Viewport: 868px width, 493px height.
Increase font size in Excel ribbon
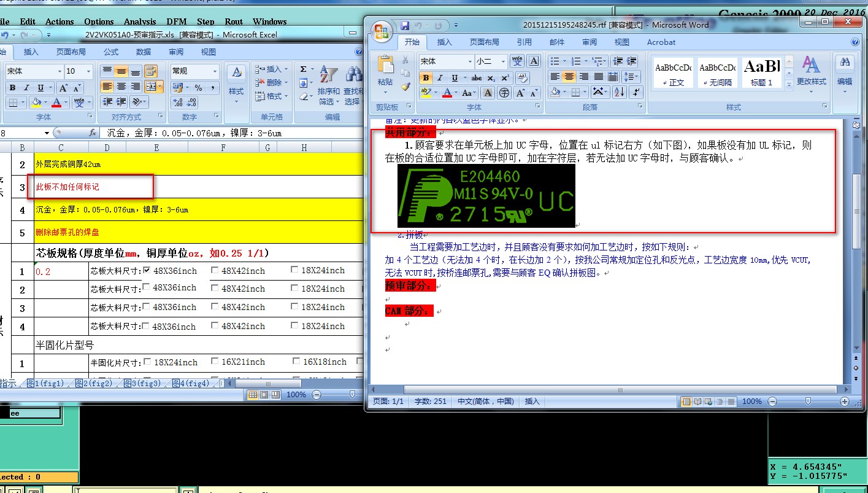click(x=63, y=88)
